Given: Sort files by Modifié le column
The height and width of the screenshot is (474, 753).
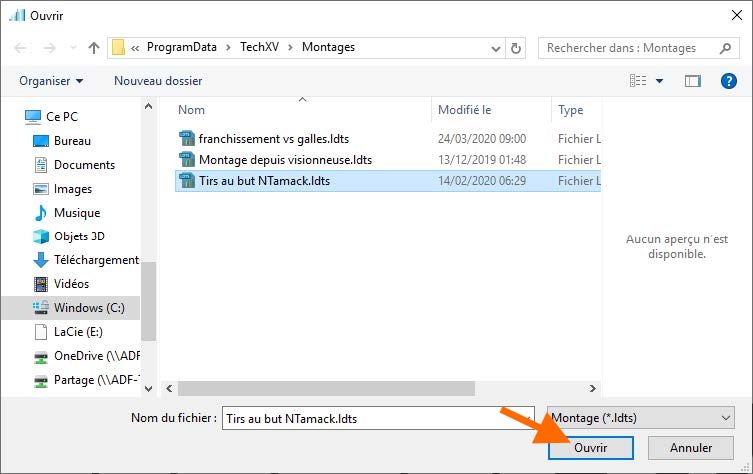Looking at the screenshot, I should pyautogui.click(x=465, y=110).
